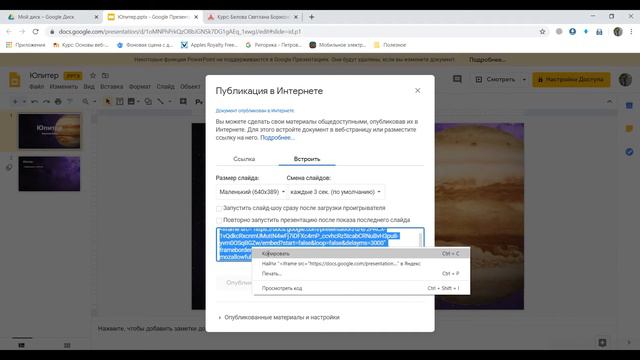Reload the page in Chrome

click(x=36, y=31)
